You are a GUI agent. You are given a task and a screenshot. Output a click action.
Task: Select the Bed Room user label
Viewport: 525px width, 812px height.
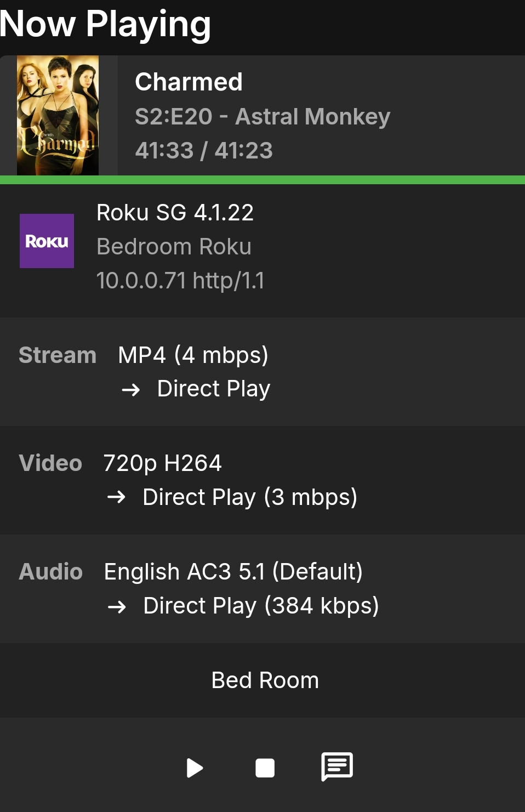[x=265, y=680]
